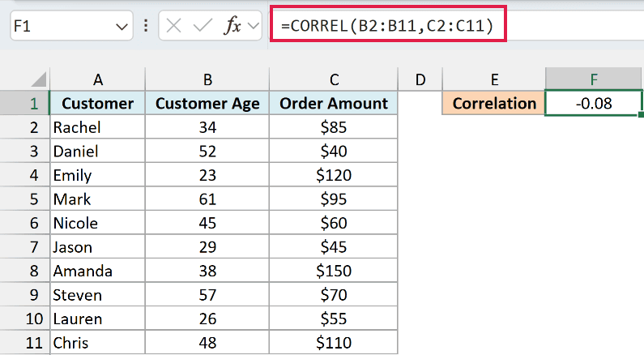Click the $95 order amount cell

click(x=334, y=199)
